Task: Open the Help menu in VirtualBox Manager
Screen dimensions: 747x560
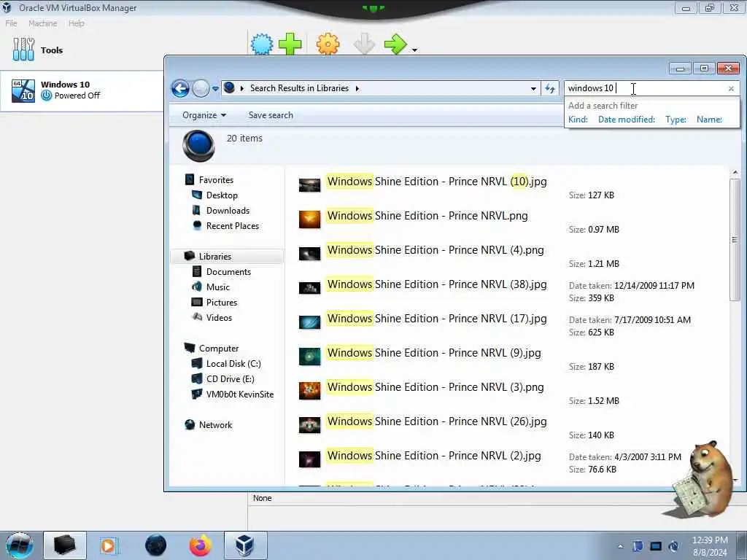Action: pyautogui.click(x=76, y=23)
